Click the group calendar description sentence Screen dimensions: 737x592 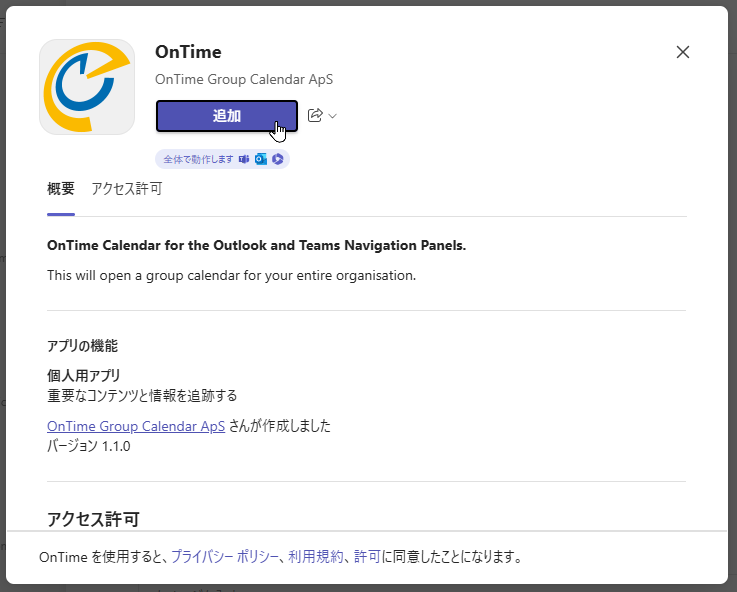point(231,275)
